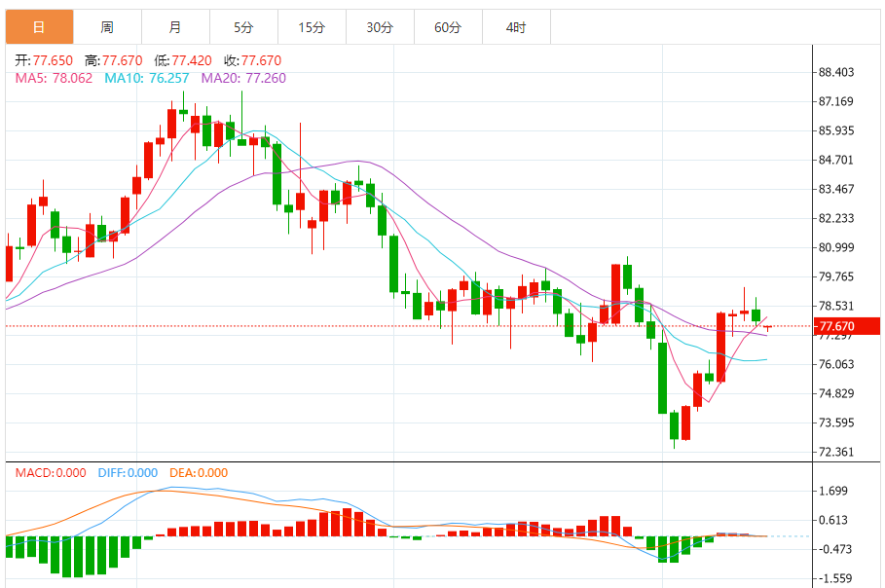Click the 开:77.650 open price value

coord(44,60)
